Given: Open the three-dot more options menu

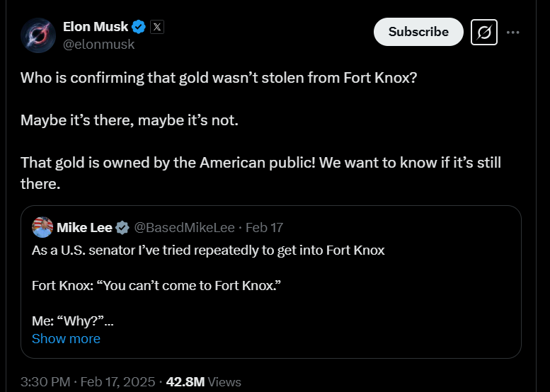Looking at the screenshot, I should [x=512, y=33].
